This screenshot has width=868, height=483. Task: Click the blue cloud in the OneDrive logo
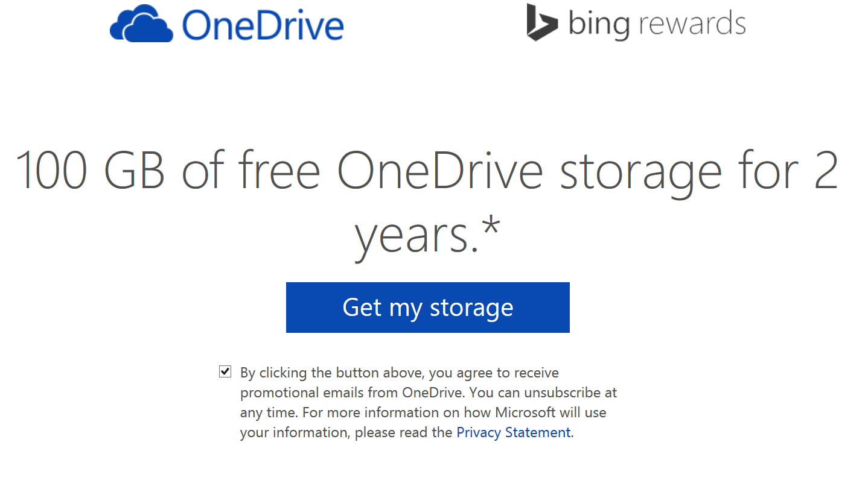point(140,24)
